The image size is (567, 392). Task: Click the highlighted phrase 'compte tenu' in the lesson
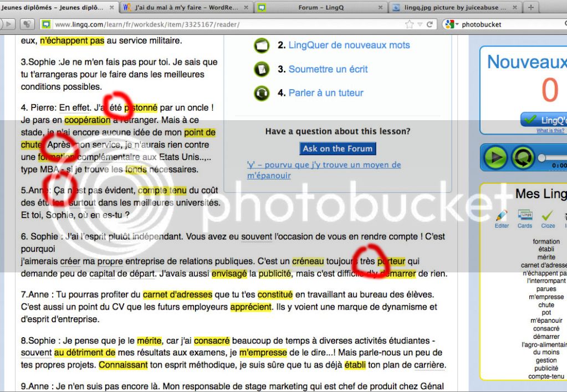click(162, 190)
